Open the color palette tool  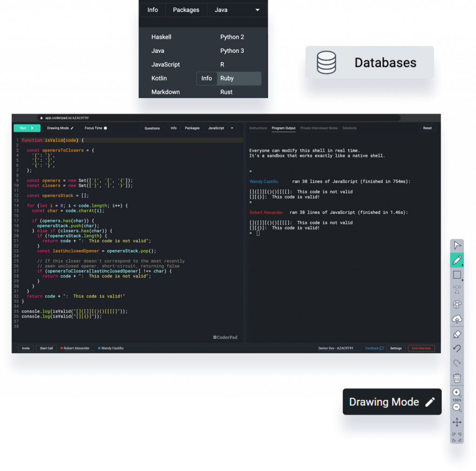click(457, 305)
